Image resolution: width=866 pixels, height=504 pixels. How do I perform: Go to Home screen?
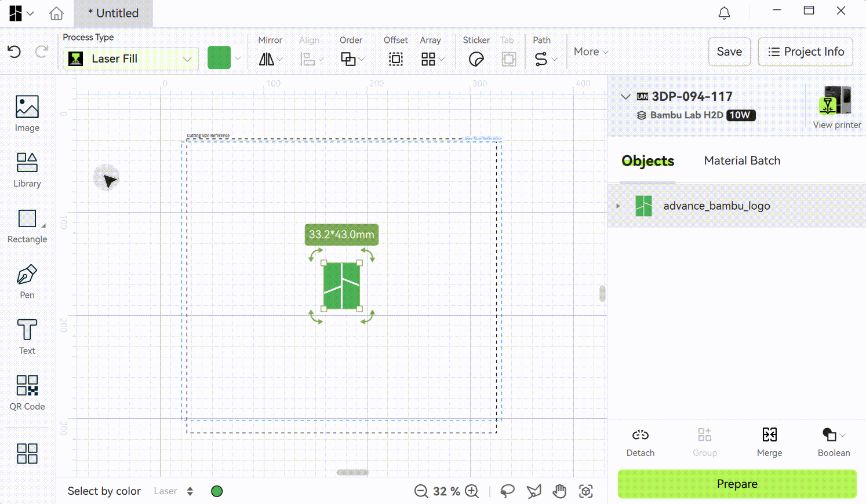point(56,13)
